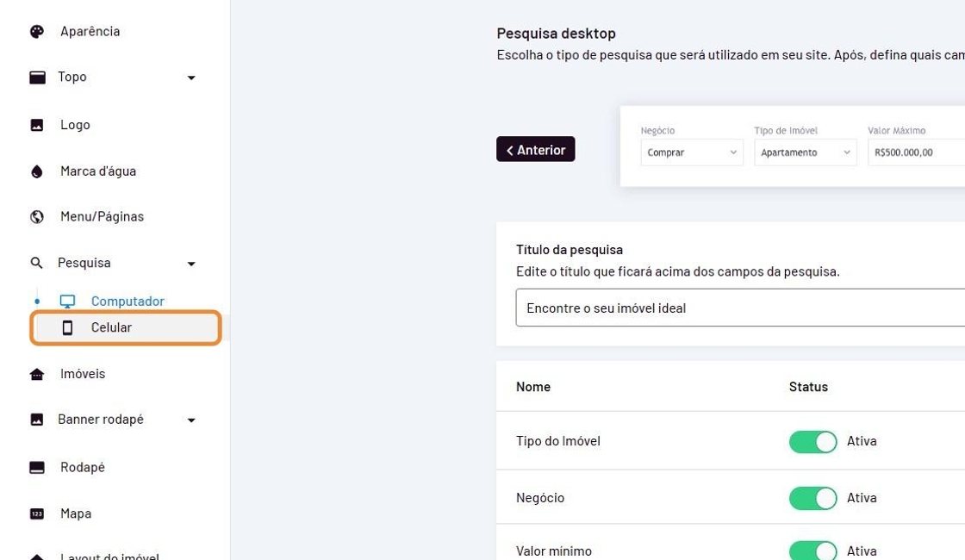Click the Marca d'água droplet icon
The image size is (965, 560).
37,171
